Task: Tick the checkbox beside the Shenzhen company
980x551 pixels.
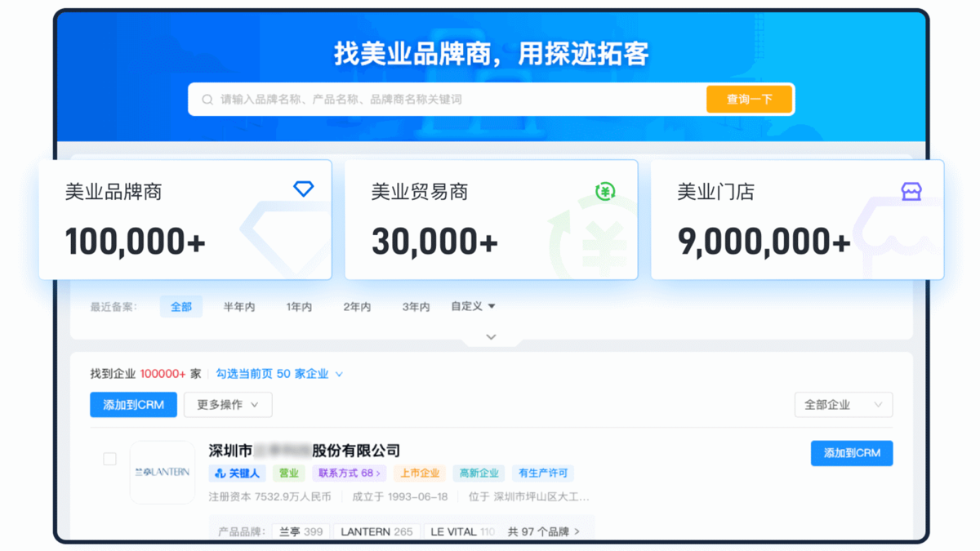Action: coord(109,460)
